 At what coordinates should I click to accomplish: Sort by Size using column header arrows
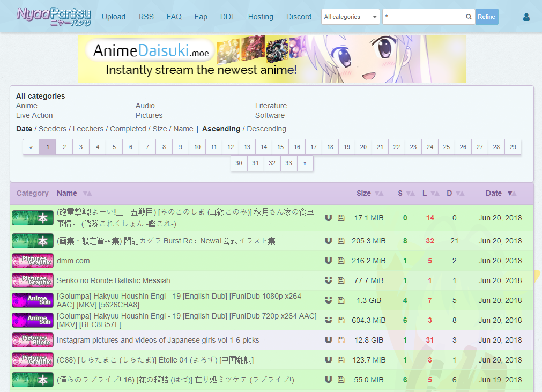[379, 193]
